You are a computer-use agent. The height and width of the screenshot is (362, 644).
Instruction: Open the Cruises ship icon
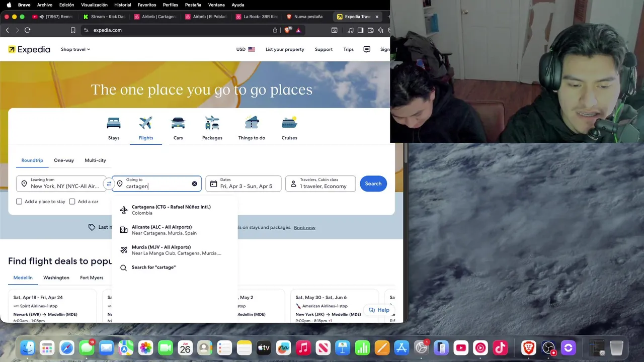(x=289, y=123)
